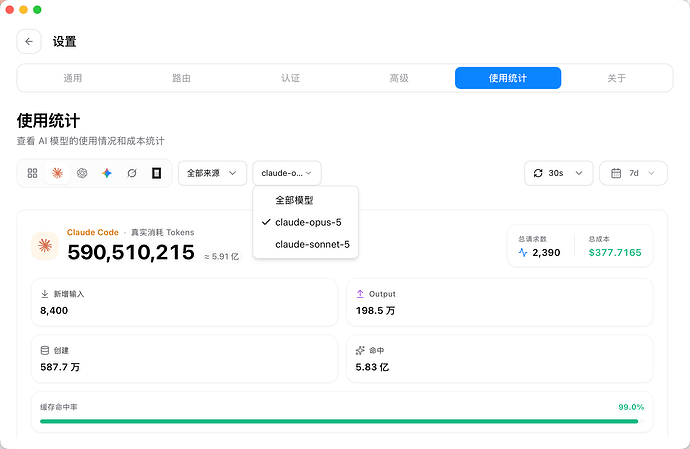Screen dimensions: 690x449
Task: Click the 总成本 label
Action: point(599,239)
